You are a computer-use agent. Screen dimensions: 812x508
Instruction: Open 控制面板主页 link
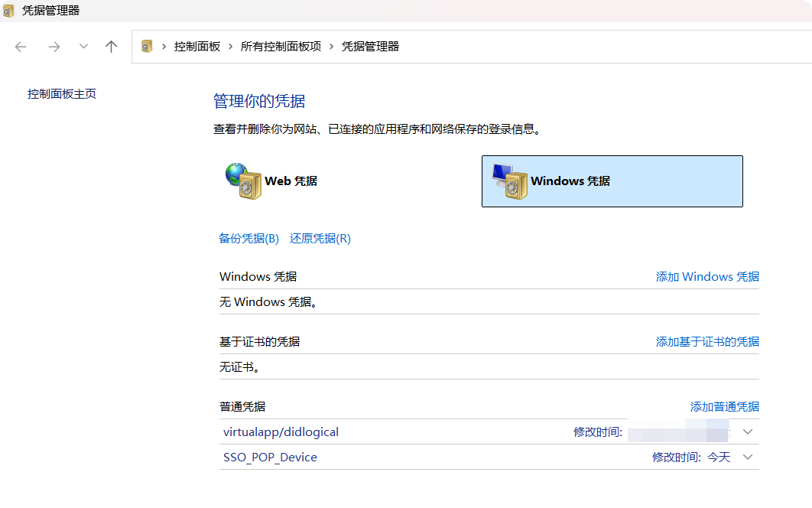click(x=62, y=94)
